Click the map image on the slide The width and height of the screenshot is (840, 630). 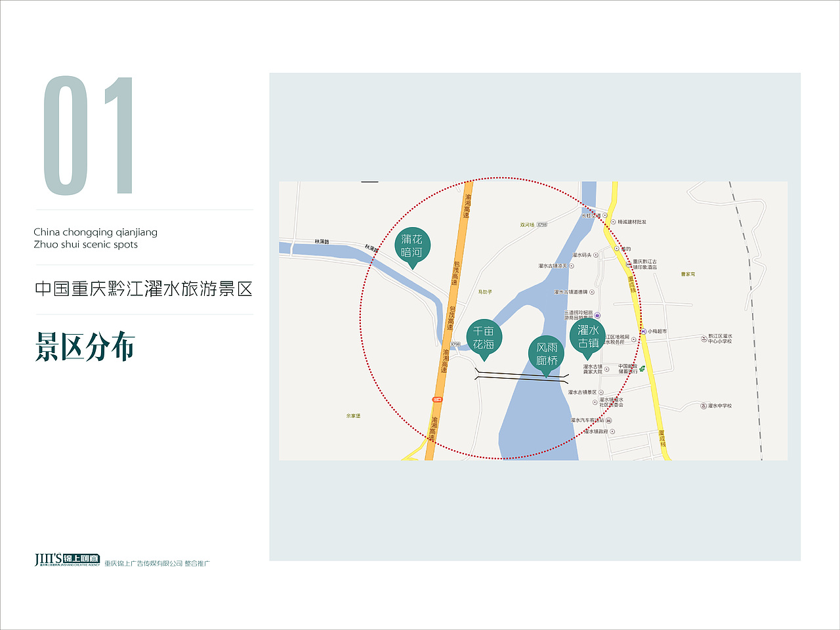pyautogui.click(x=533, y=320)
